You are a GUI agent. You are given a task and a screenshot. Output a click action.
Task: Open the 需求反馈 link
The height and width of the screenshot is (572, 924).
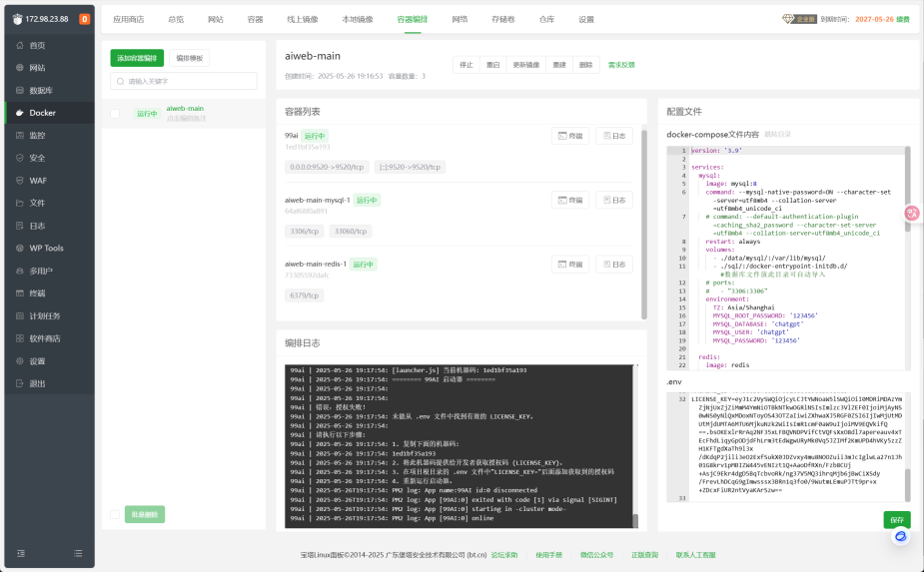(x=621, y=65)
